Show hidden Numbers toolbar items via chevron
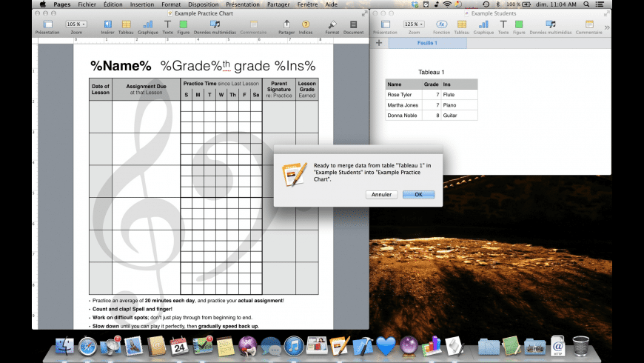Image resolution: width=644 pixels, height=363 pixels. click(x=607, y=27)
